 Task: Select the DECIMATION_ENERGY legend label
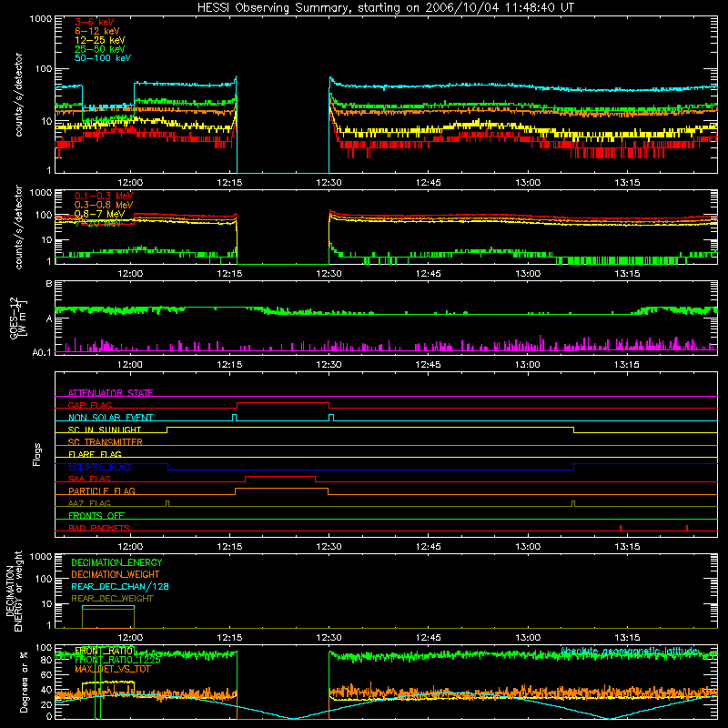click(116, 562)
